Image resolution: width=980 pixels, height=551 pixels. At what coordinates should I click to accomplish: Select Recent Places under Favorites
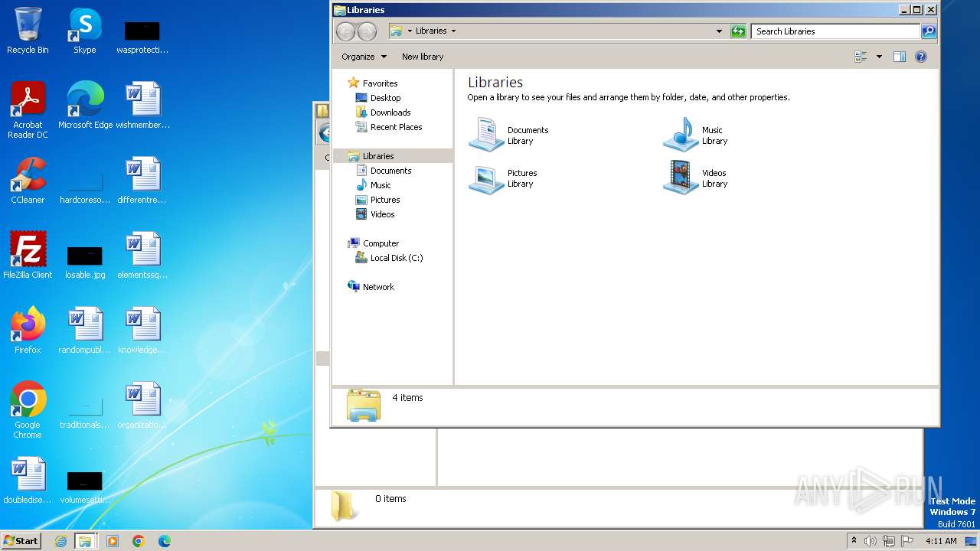click(x=396, y=127)
